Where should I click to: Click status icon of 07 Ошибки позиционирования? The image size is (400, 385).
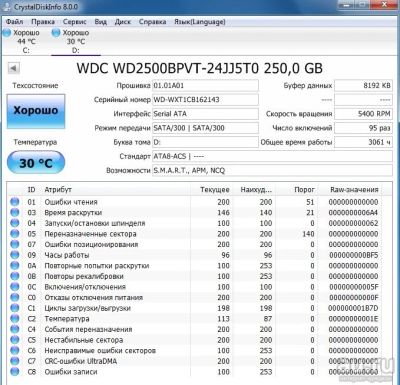click(x=15, y=244)
